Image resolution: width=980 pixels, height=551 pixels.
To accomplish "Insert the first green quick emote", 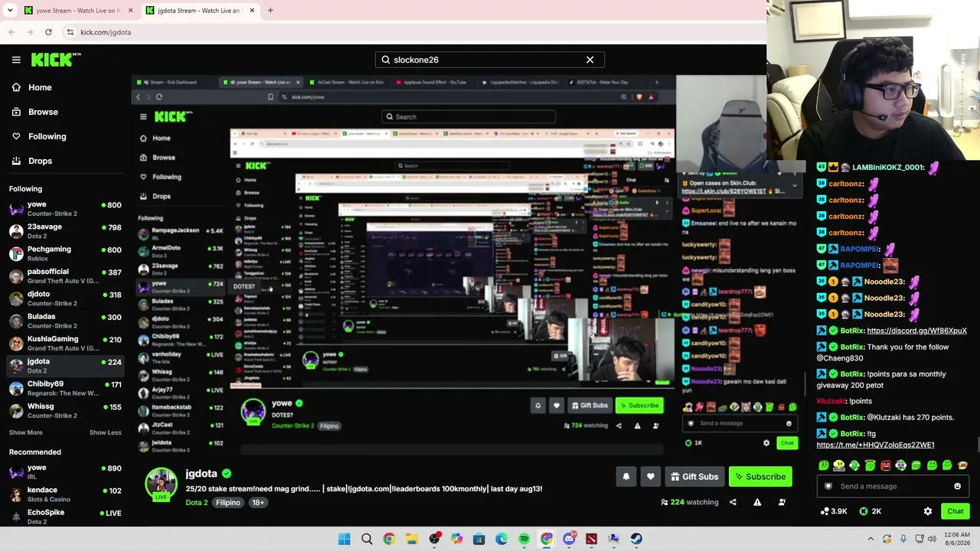I will (823, 465).
